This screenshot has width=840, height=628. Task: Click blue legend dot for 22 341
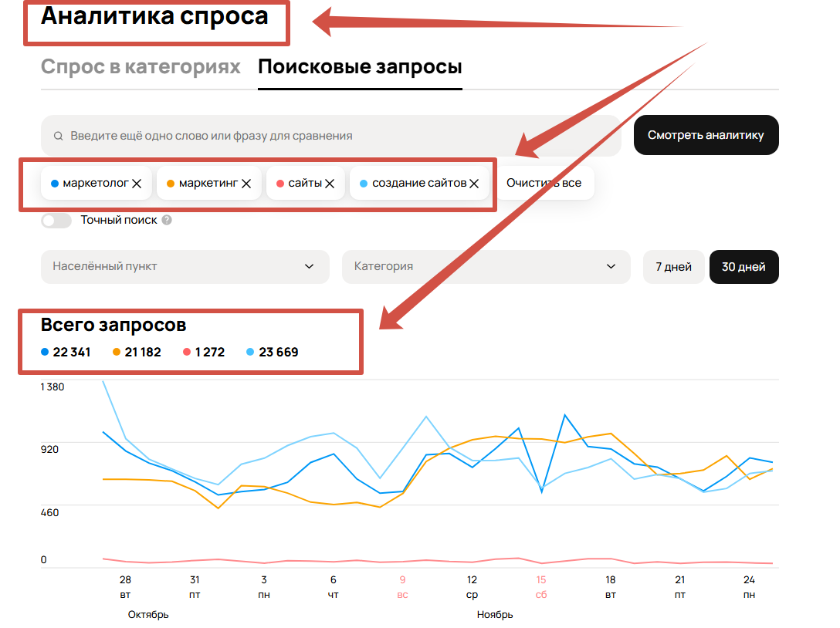[45, 353]
